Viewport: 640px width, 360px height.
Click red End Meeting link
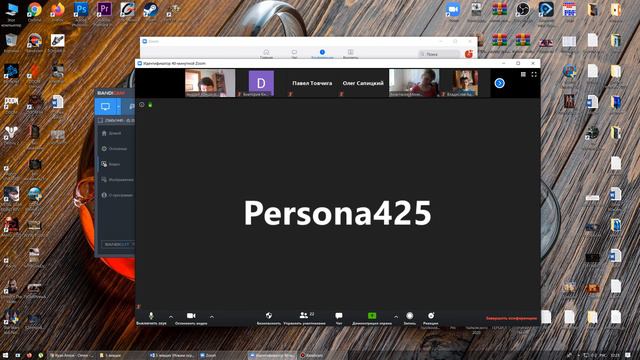coord(511,318)
